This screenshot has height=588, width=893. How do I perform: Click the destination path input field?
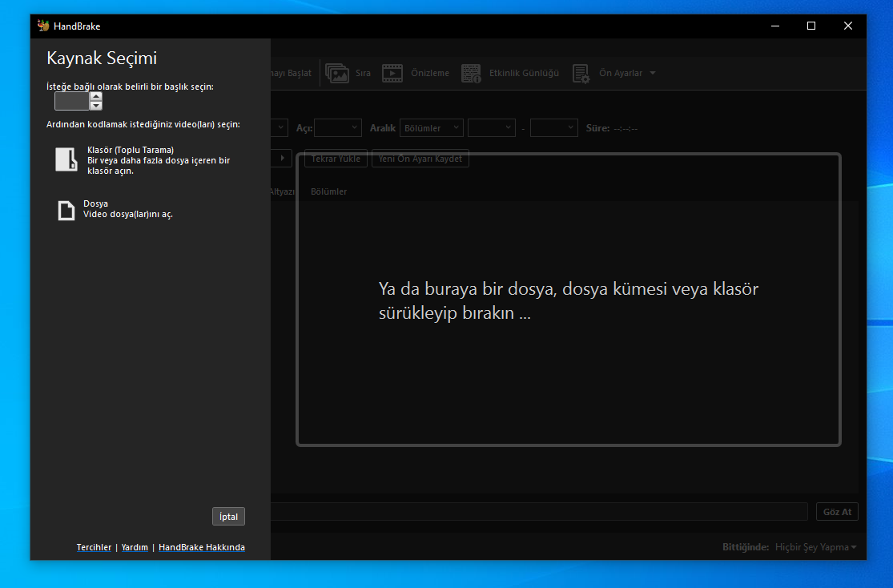(539, 512)
